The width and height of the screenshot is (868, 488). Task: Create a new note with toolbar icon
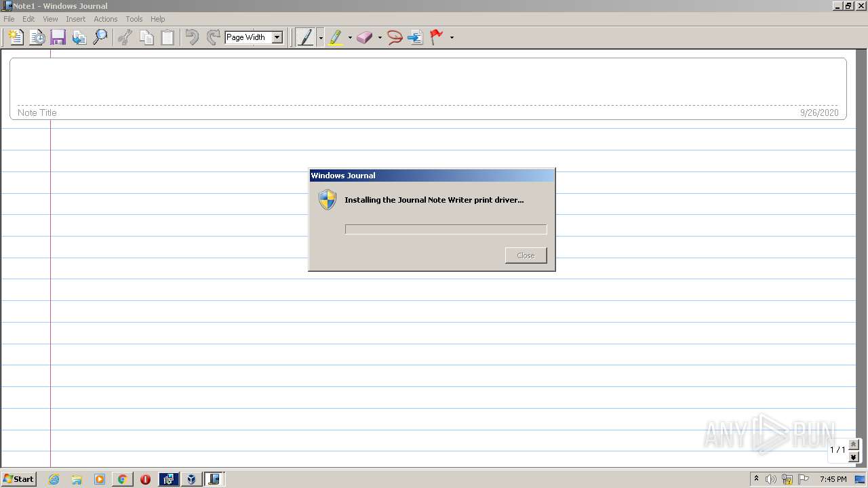[16, 37]
